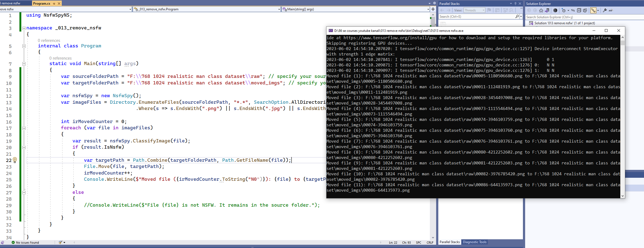Switch to the Diagnostic Tools tab
Image resolution: width=644 pixels, height=248 pixels.
[474, 242]
